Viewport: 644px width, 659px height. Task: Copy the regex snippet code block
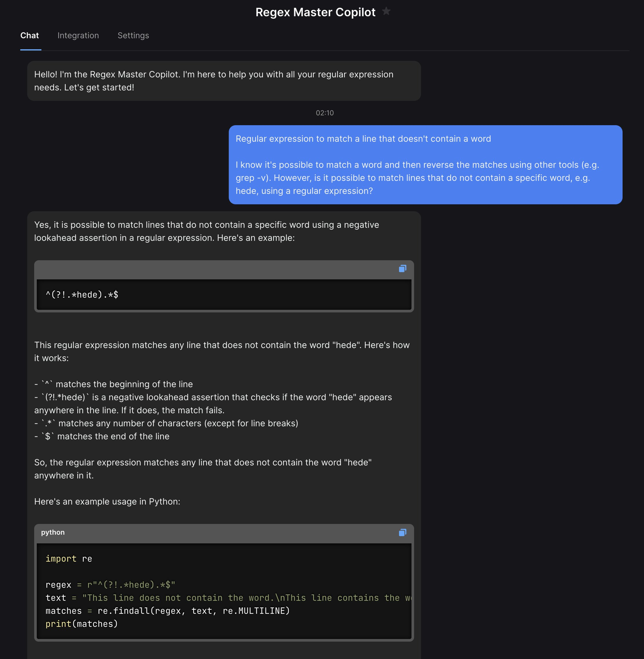point(402,269)
